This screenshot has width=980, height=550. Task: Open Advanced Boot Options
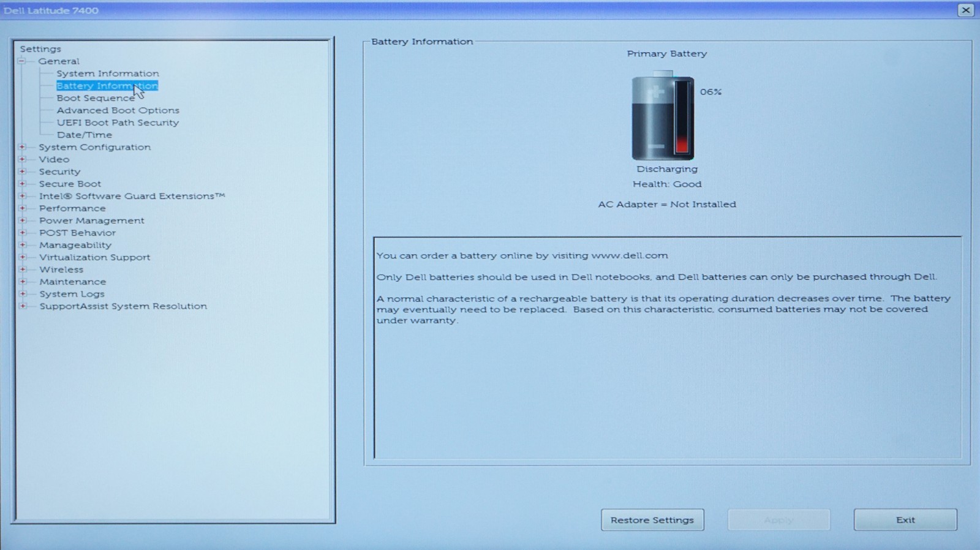118,110
